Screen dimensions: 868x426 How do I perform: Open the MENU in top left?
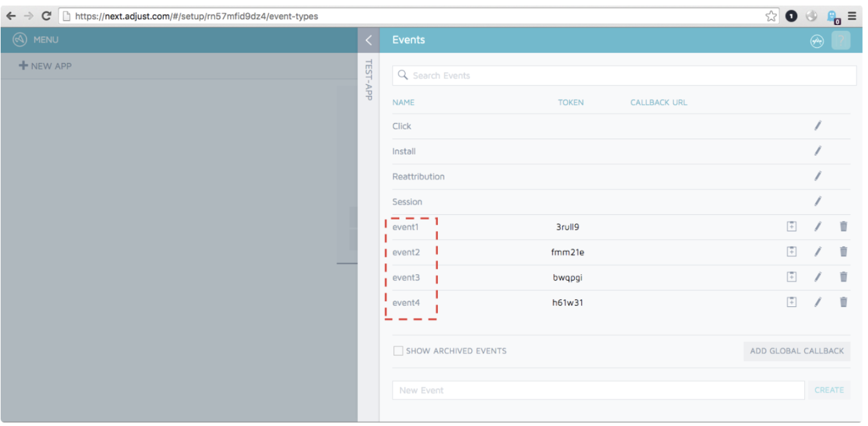(x=35, y=40)
